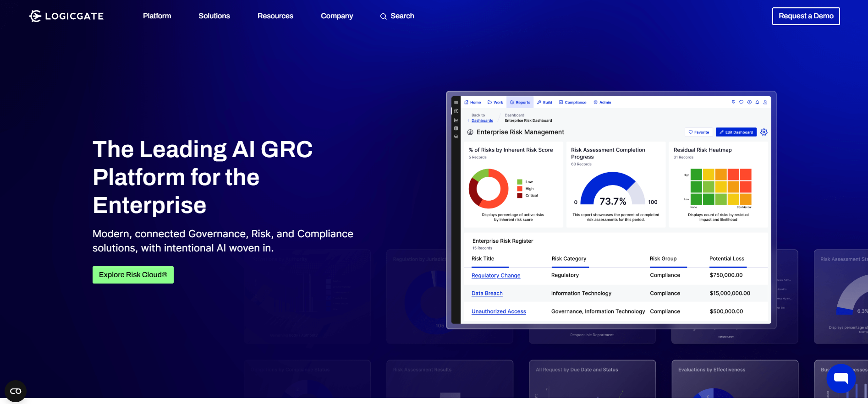The width and height of the screenshot is (868, 404).
Task: Select the search records icon in black sidebar
Action: tap(456, 136)
